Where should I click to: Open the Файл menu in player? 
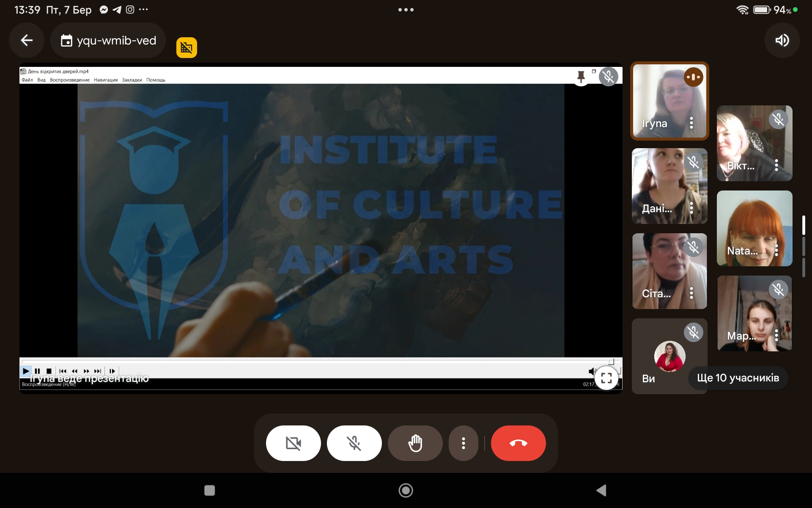[27, 80]
